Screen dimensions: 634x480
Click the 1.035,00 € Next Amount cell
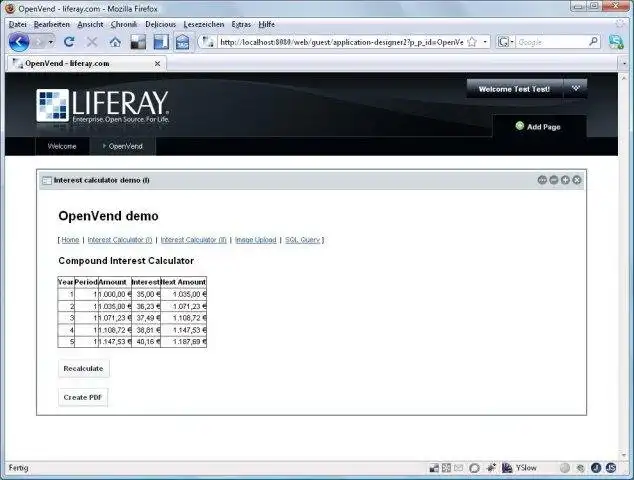click(x=184, y=294)
